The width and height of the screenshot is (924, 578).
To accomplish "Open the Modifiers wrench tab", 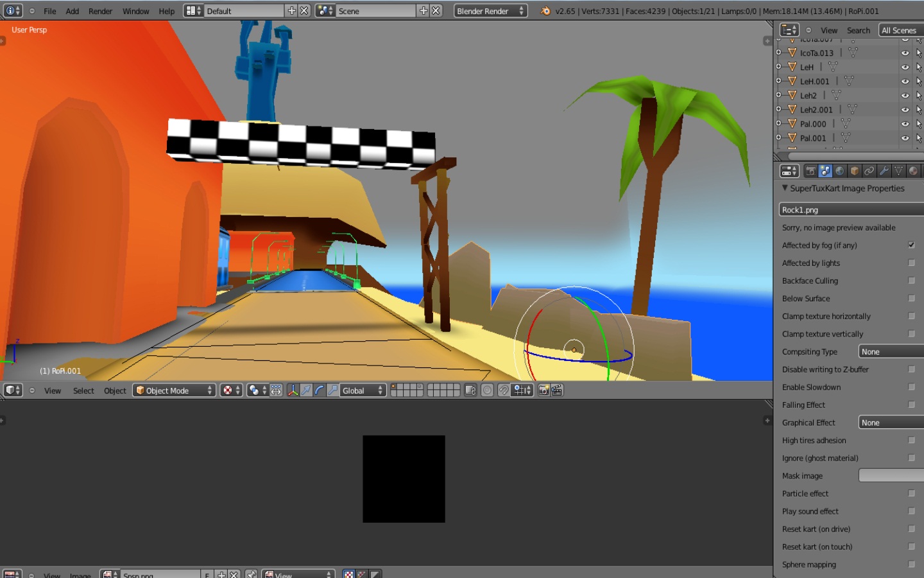I will pyautogui.click(x=884, y=171).
